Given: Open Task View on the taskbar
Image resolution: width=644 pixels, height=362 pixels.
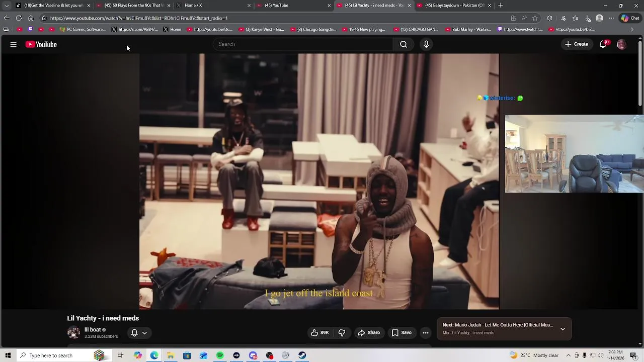Looking at the screenshot, I should pyautogui.click(x=121, y=355).
